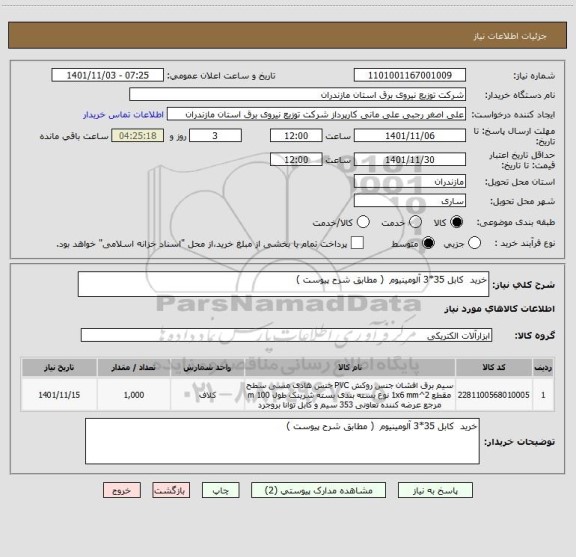Click the کد کالا column header

pos(494,367)
